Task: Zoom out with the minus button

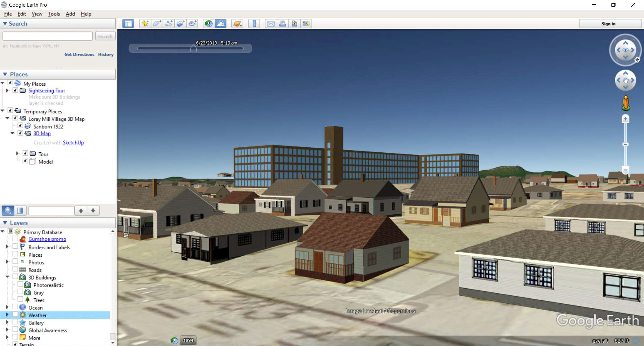Action: point(625,170)
